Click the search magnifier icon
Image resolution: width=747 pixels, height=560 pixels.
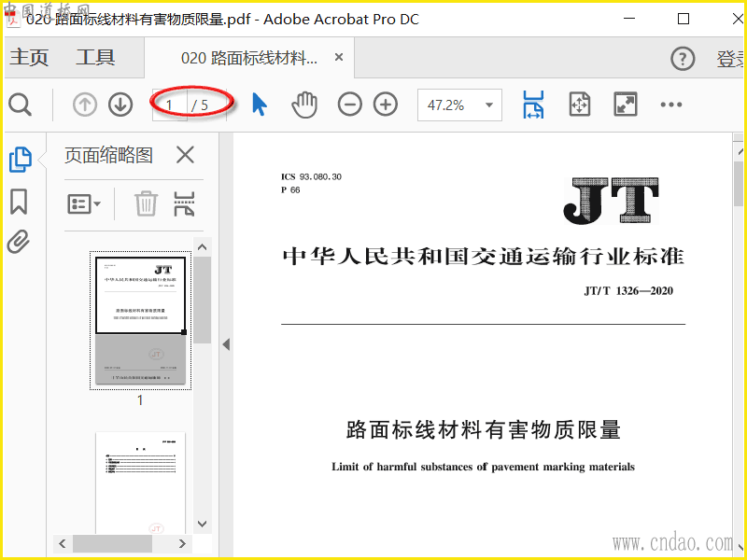point(20,105)
